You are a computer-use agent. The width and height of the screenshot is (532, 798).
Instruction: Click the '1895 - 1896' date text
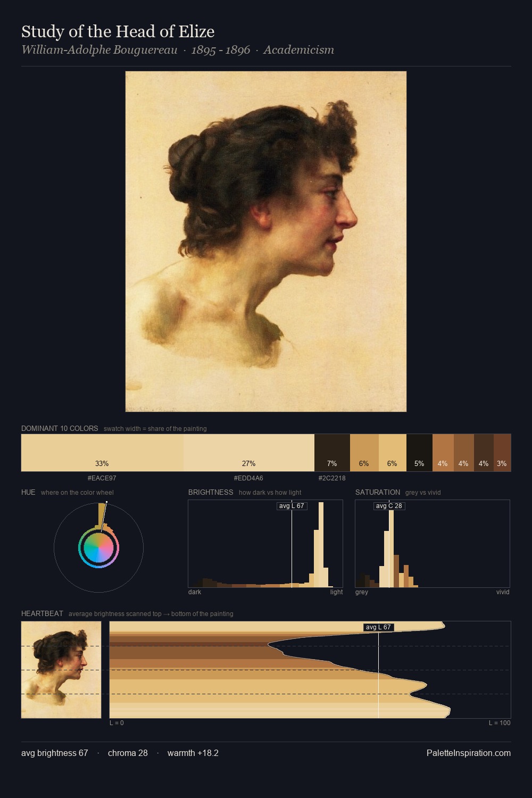point(221,50)
